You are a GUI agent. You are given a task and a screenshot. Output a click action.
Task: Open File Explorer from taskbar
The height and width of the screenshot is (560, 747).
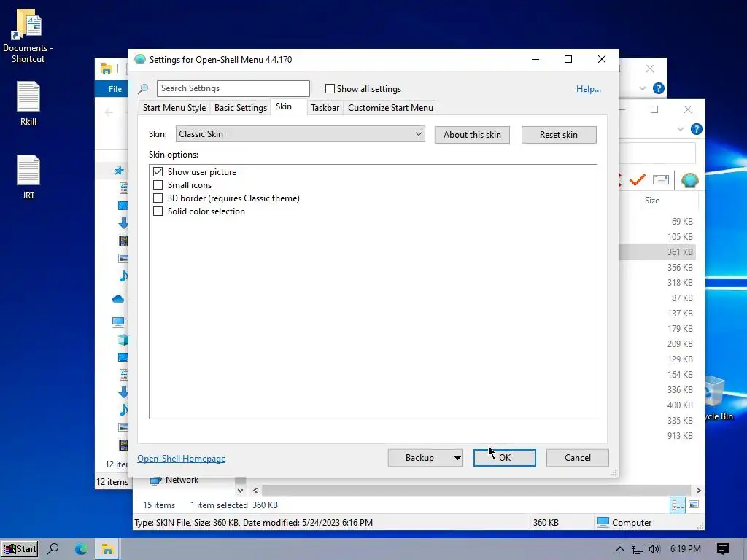(x=107, y=549)
